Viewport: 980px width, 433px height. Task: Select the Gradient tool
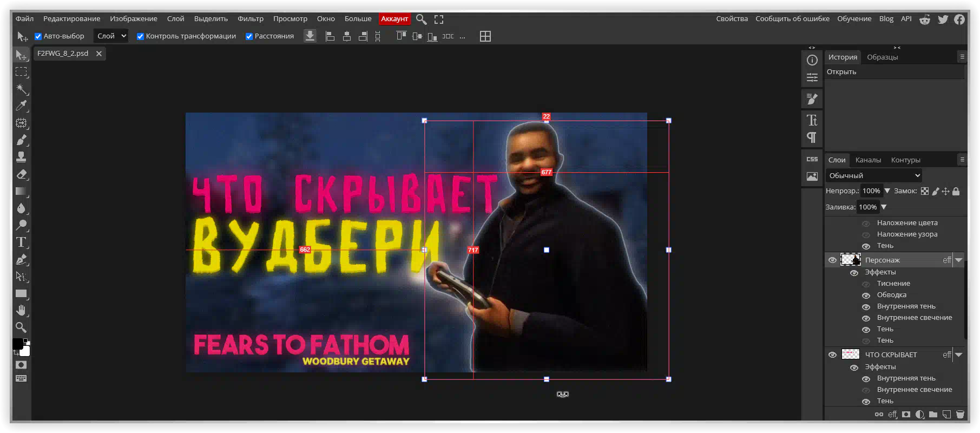(x=22, y=191)
